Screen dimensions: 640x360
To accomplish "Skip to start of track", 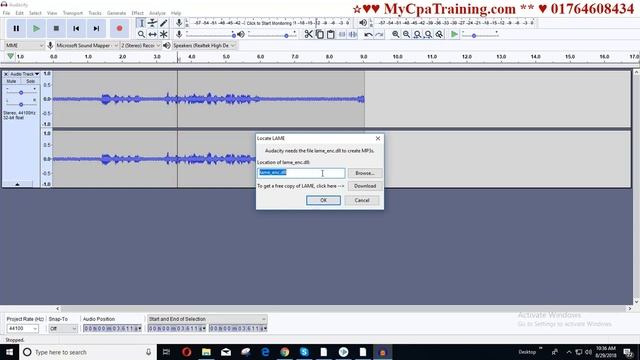I will pyautogui.click(x=76, y=28).
